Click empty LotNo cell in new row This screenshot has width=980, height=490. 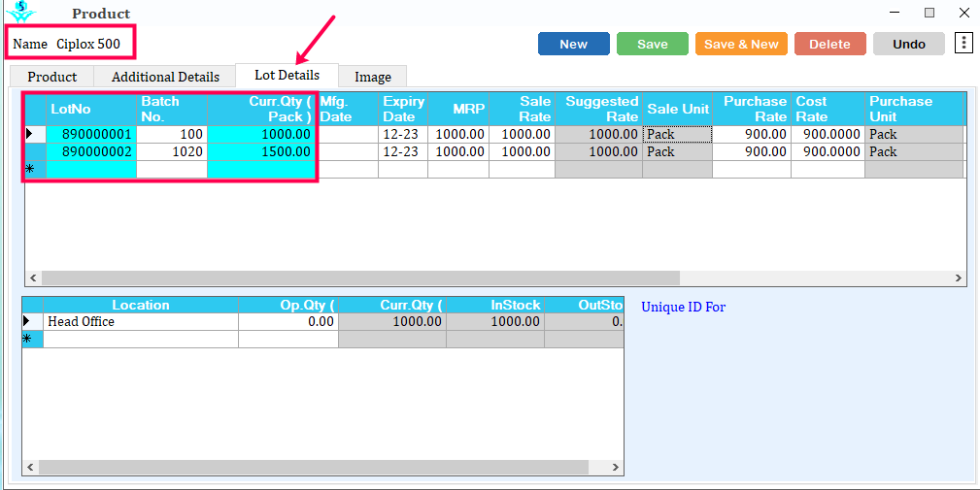pos(91,169)
